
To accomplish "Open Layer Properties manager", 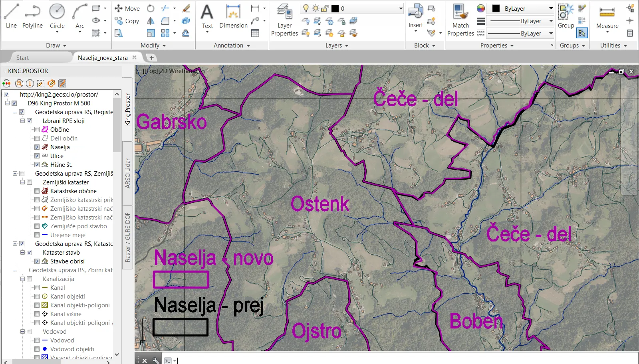I will [x=284, y=20].
